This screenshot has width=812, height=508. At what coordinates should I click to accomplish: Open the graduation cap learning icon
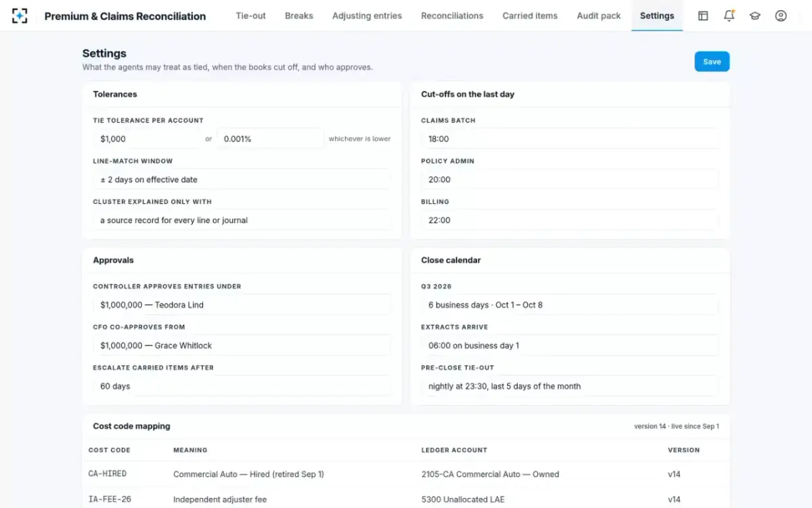754,16
